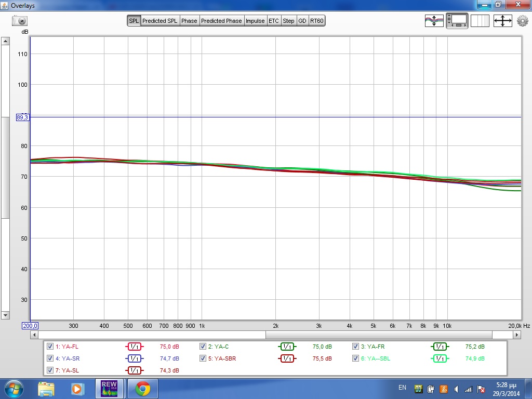The image size is (532, 399).
Task: Click the EN language indicator
Action: point(402,388)
